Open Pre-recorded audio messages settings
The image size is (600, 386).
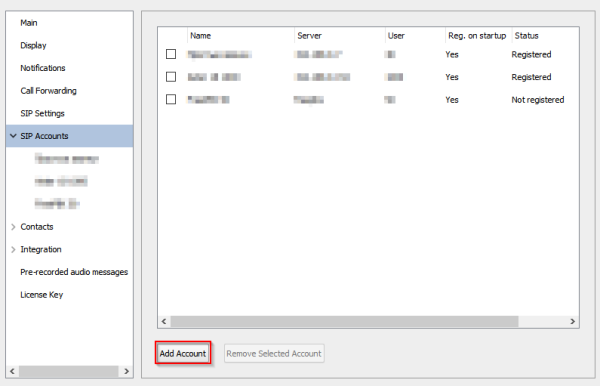74,272
